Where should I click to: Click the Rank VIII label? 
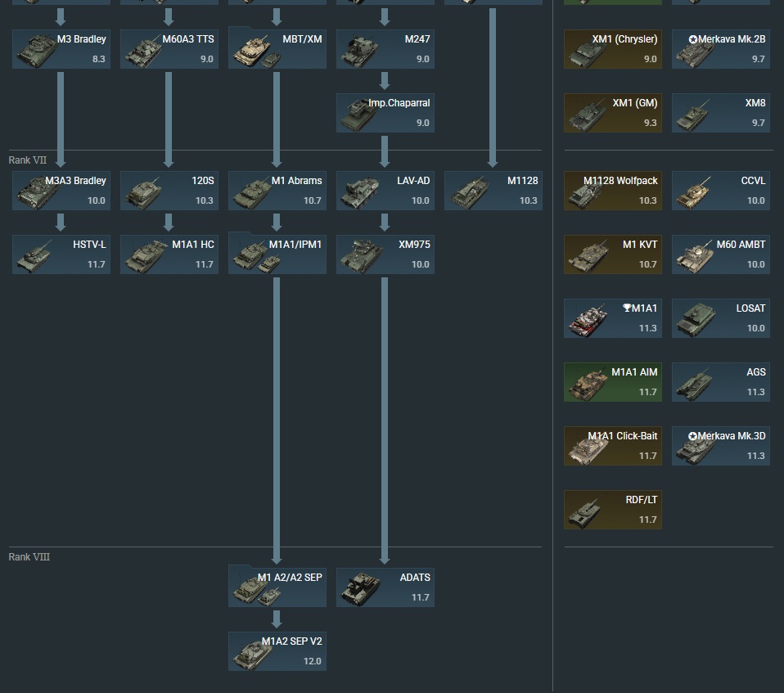[29, 557]
